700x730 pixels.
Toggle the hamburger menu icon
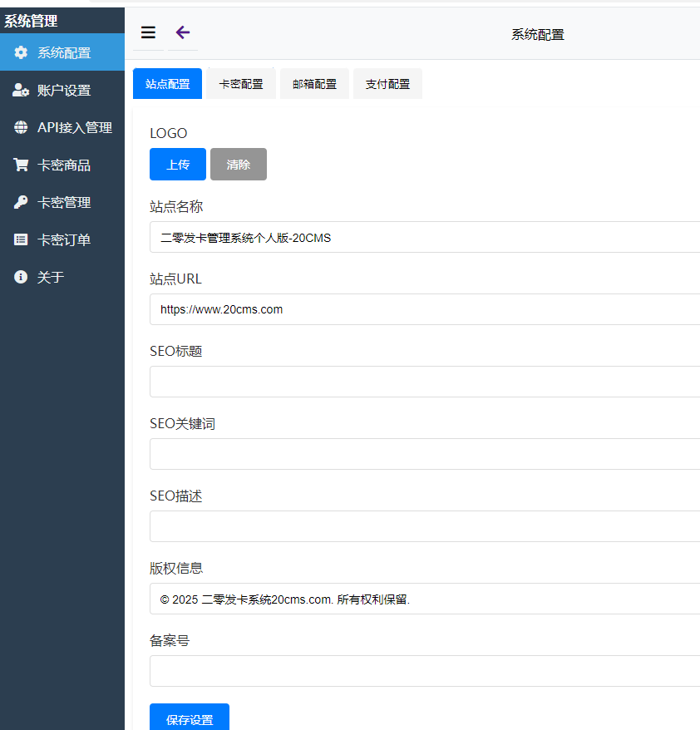point(148,32)
